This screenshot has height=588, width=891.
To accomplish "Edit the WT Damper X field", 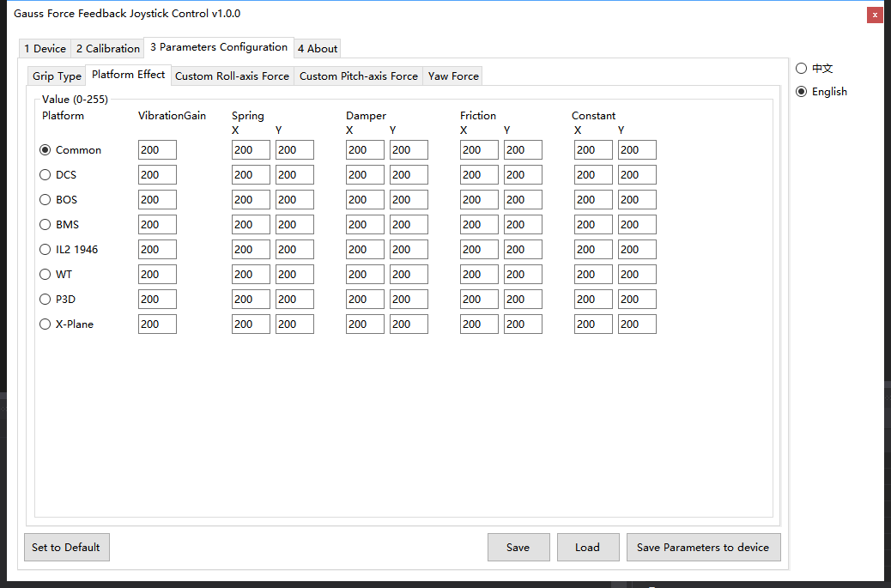I will click(x=365, y=275).
